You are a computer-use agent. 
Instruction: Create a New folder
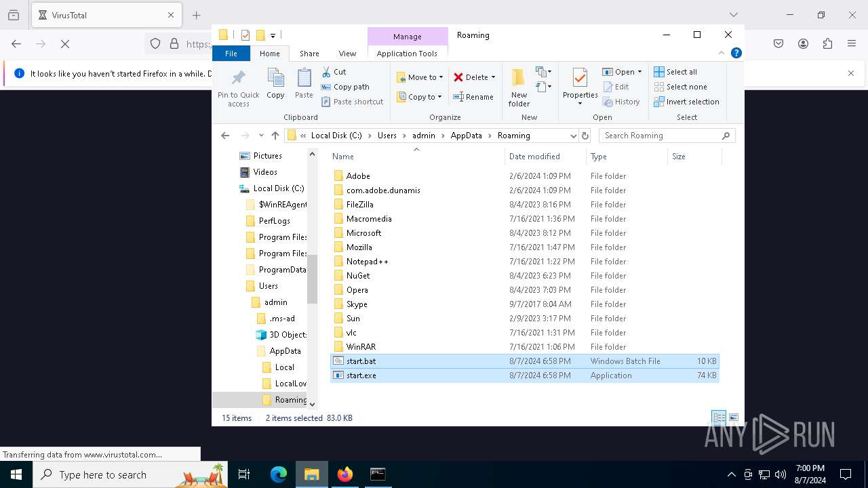(x=519, y=87)
